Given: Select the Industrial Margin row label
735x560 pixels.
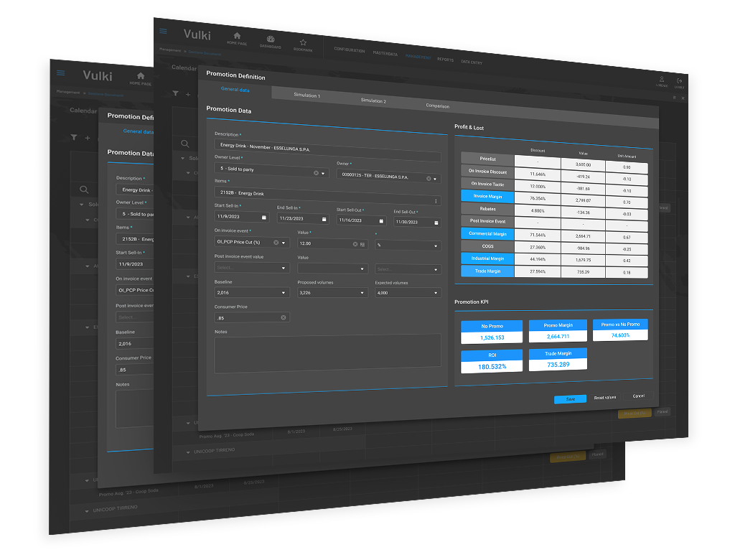Looking at the screenshot, I should 487,258.
